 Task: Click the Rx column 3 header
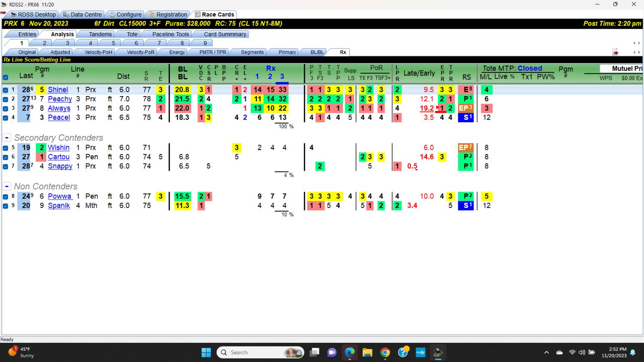282,76
